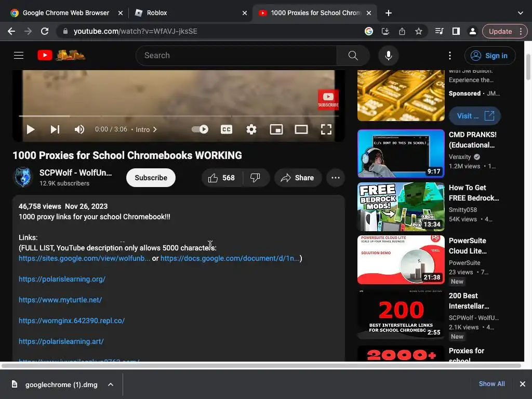
Task: Open the Chrome side panel icon
Action: 456,31
